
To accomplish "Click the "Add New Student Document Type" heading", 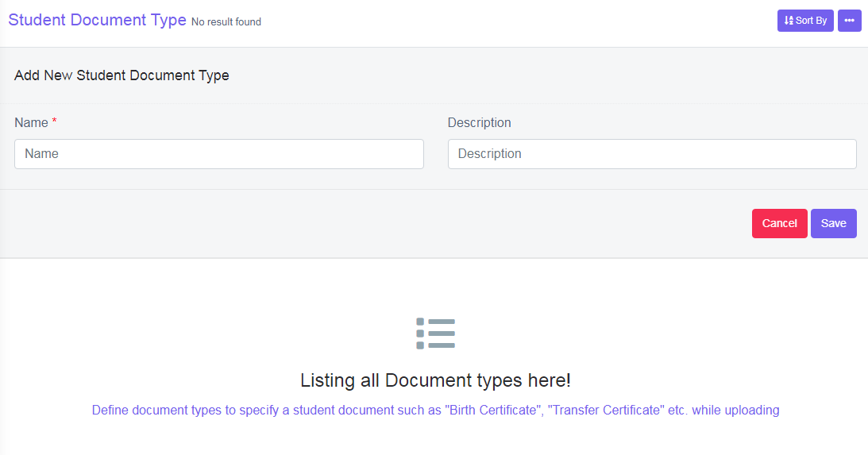I will (122, 75).
